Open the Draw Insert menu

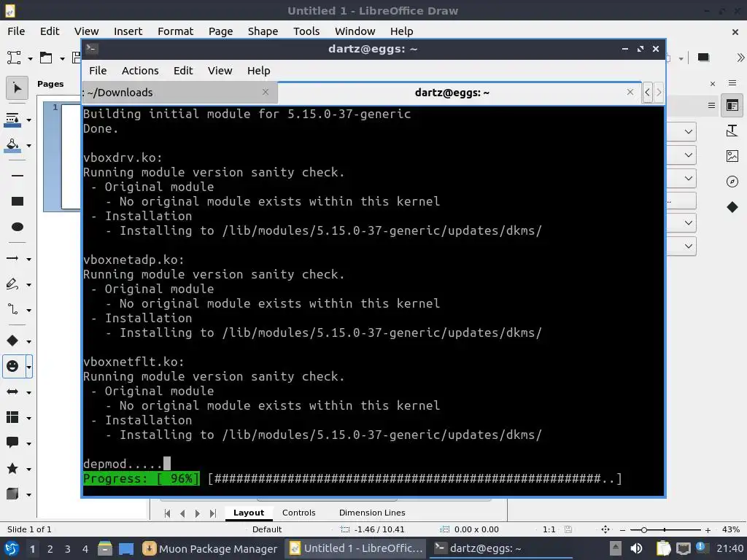click(128, 31)
